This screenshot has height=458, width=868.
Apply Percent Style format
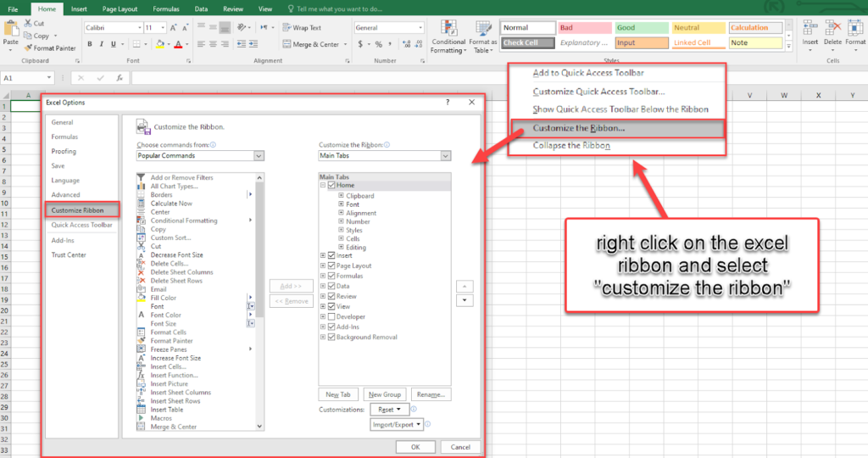coord(379,44)
